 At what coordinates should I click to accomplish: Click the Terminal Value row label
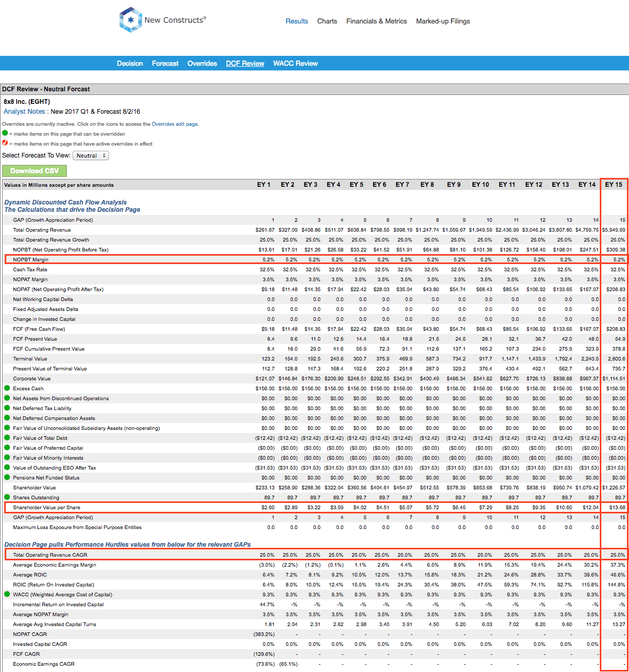point(30,358)
